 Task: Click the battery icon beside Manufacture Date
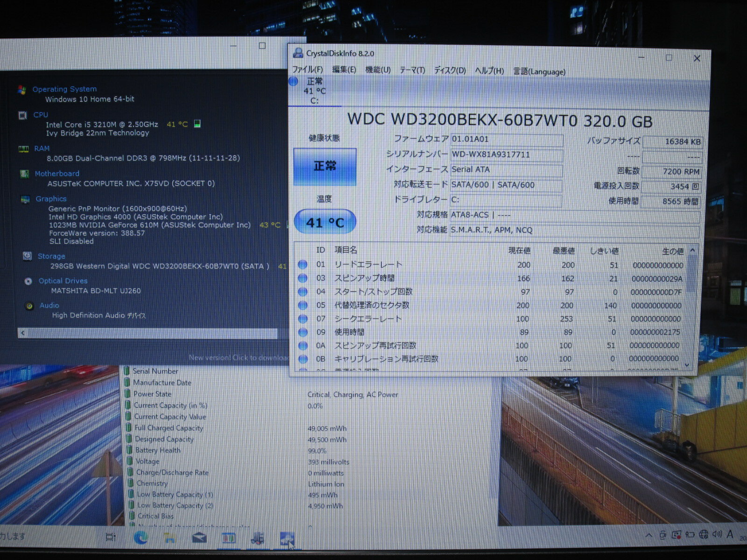[127, 382]
